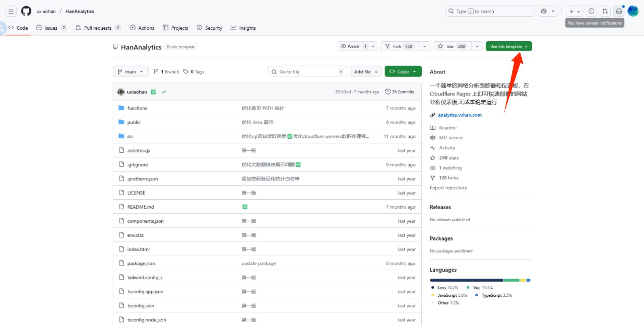Open the GitHub homepage logo

(x=26, y=11)
